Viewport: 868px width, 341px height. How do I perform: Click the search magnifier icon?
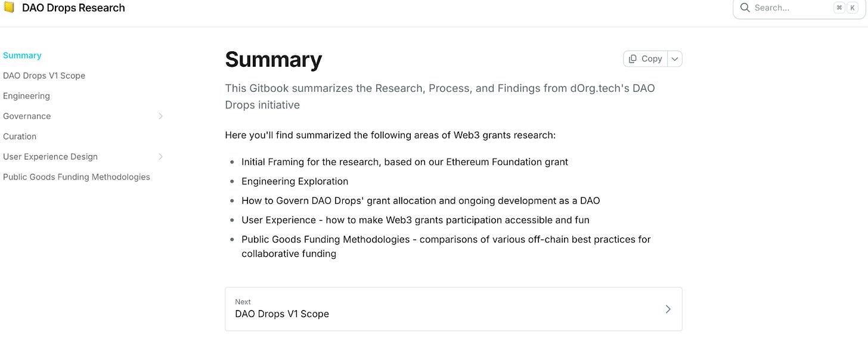click(745, 8)
